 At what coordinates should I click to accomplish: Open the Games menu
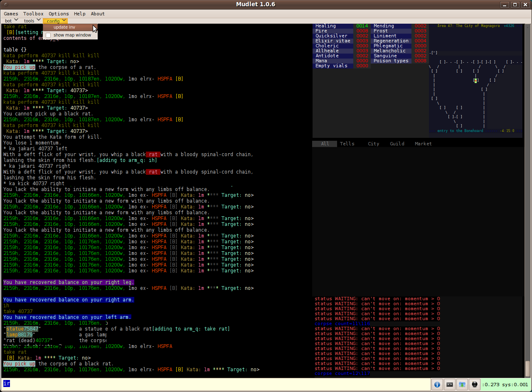(x=11, y=14)
